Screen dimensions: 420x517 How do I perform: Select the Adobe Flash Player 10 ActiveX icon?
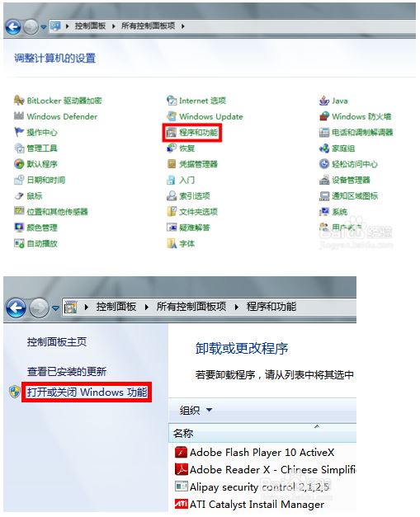[182, 452]
